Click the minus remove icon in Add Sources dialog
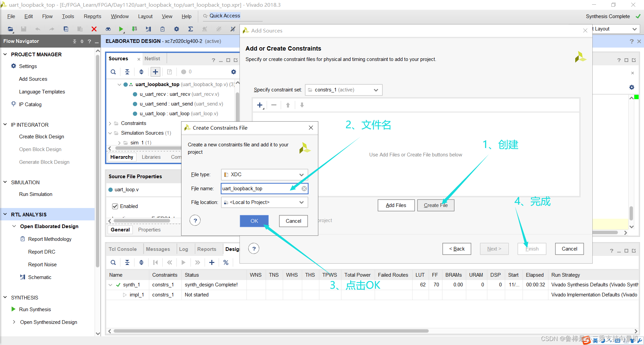The width and height of the screenshot is (644, 345). (274, 105)
